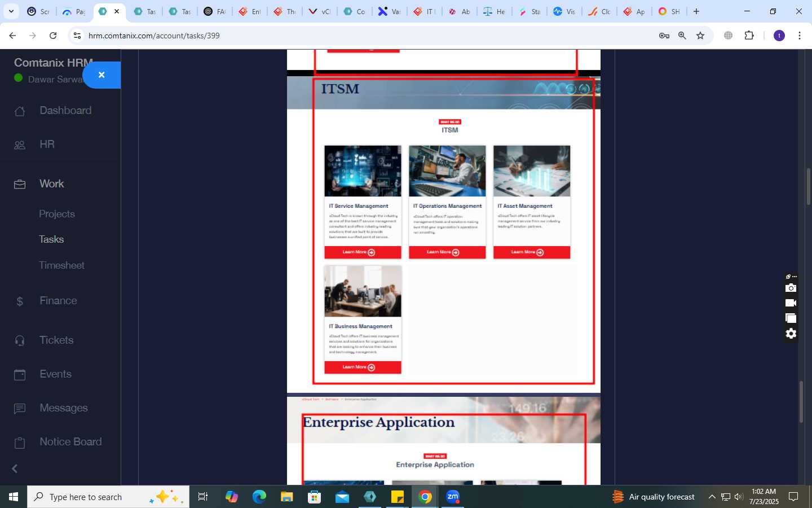Select Tasks under Work

[51, 239]
